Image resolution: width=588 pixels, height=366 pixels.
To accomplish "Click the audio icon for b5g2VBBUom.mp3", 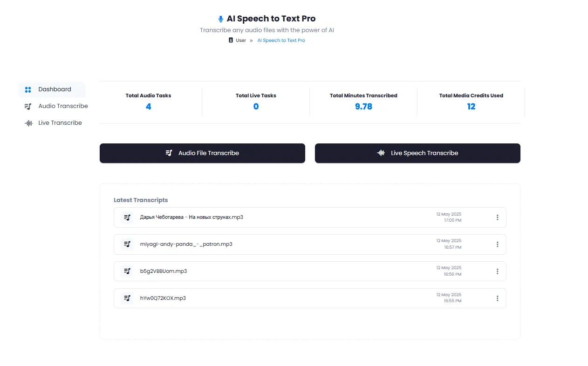I will (x=127, y=271).
